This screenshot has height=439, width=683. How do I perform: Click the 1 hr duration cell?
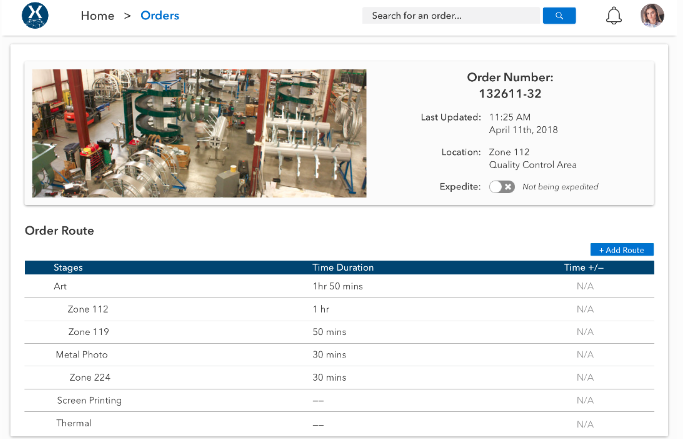coord(321,309)
